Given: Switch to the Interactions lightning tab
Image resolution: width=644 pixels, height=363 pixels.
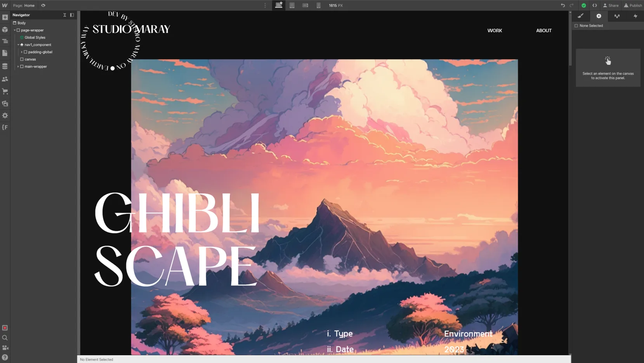Looking at the screenshot, I should pyautogui.click(x=635, y=16).
